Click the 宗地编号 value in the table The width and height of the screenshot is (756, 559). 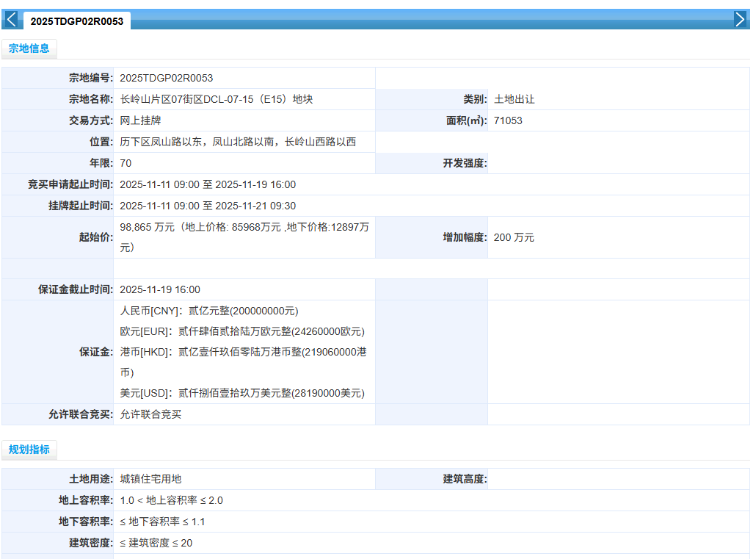coord(167,78)
